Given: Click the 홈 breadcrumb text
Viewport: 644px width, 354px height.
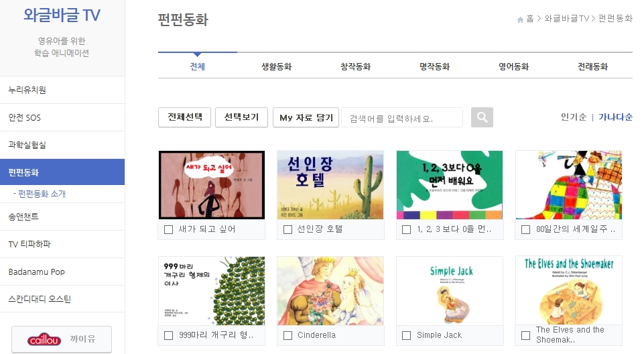Looking at the screenshot, I should point(530,19).
